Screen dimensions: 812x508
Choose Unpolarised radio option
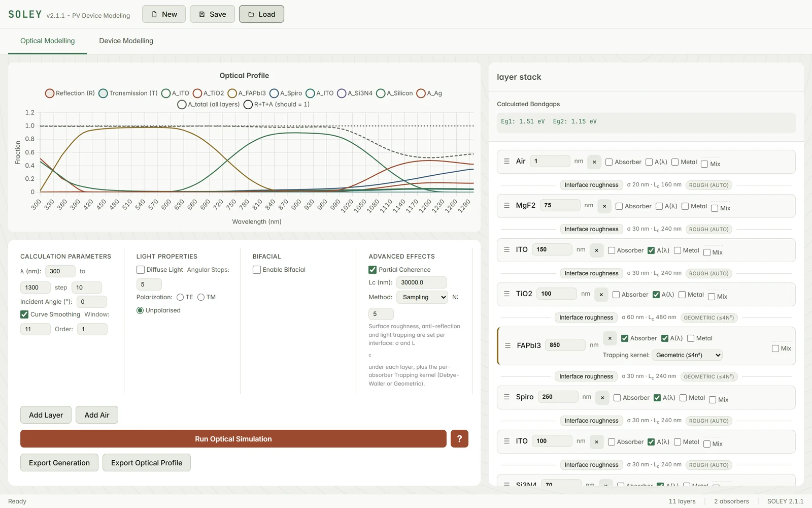point(140,310)
